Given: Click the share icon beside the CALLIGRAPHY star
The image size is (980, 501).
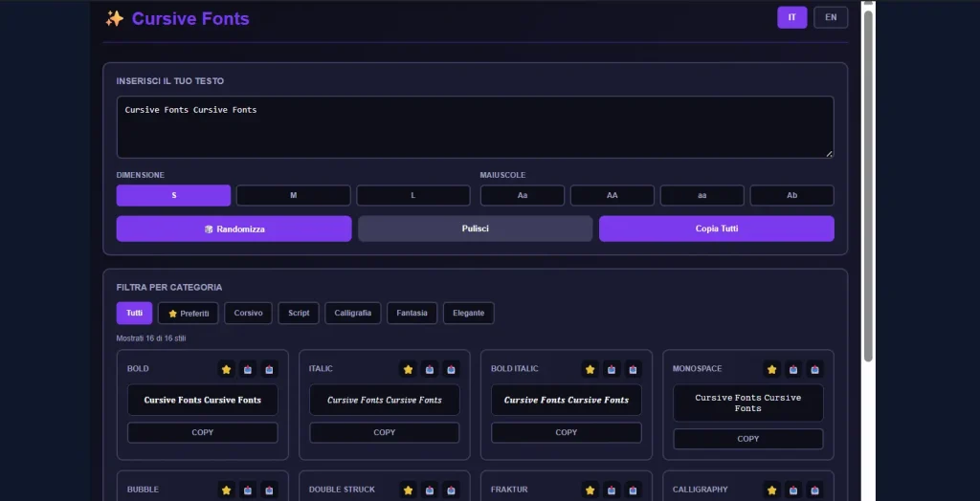Looking at the screenshot, I should (x=793, y=490).
